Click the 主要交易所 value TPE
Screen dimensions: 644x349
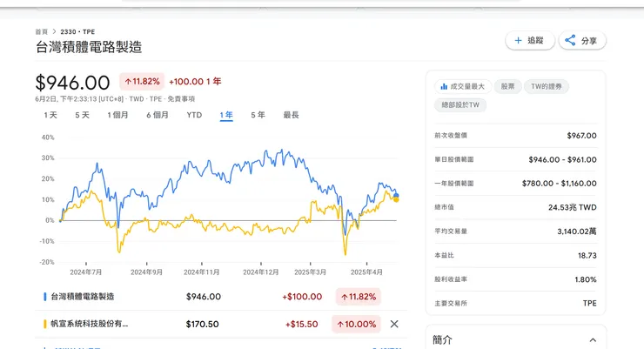click(x=589, y=304)
